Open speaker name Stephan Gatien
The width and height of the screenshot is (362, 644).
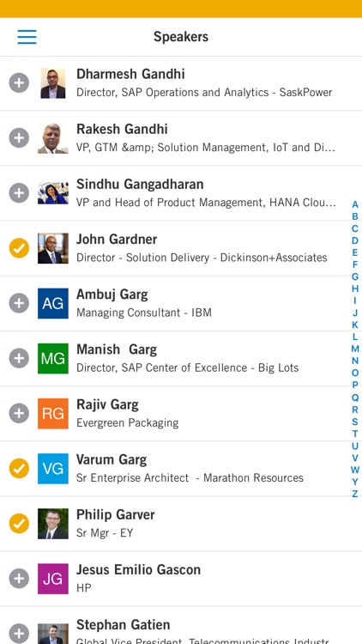[124, 625]
